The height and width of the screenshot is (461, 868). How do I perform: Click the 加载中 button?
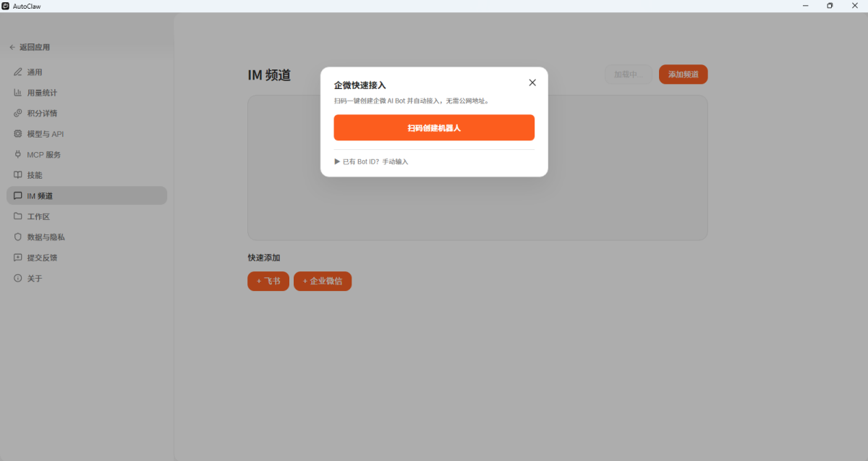pos(628,75)
